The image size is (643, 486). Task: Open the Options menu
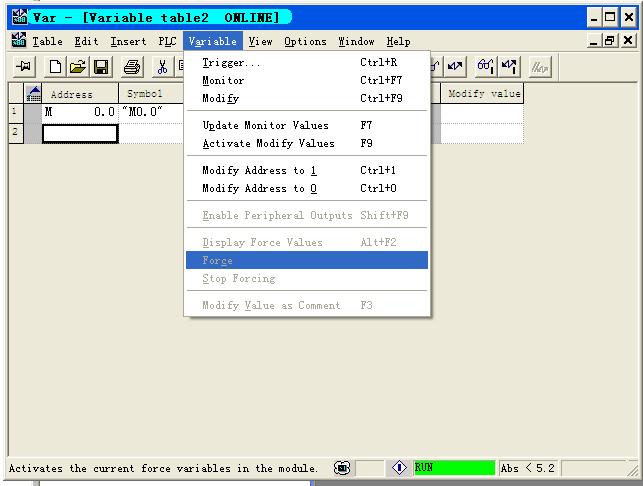tap(305, 41)
